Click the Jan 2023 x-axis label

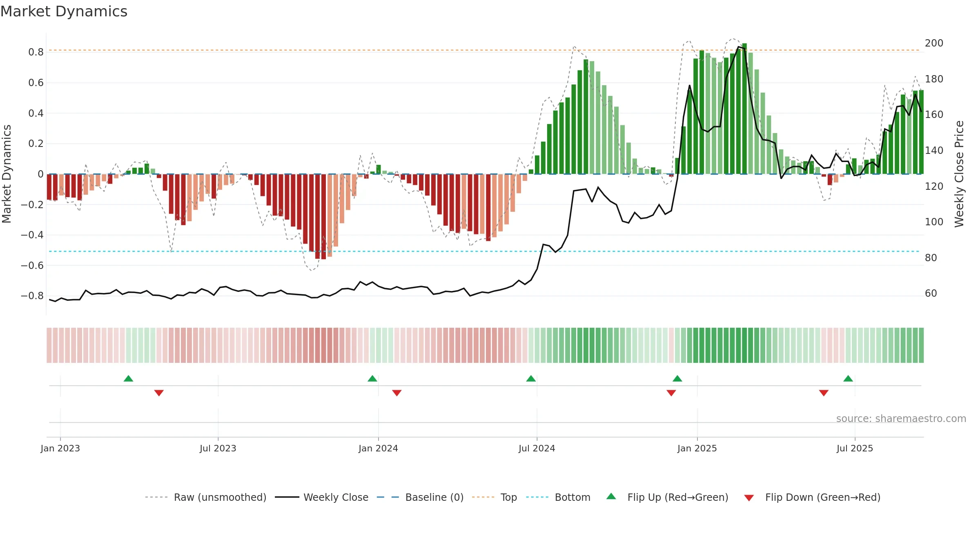click(60, 448)
